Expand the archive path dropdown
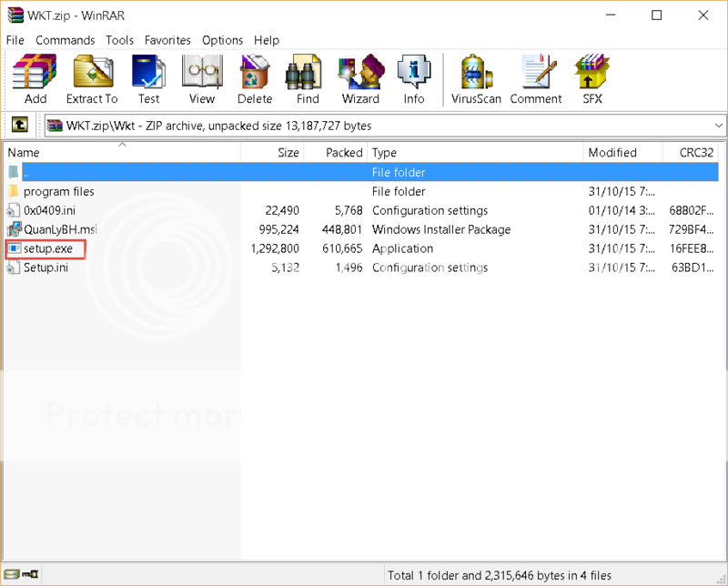Screen dimensions: 728x586 pos(718,126)
